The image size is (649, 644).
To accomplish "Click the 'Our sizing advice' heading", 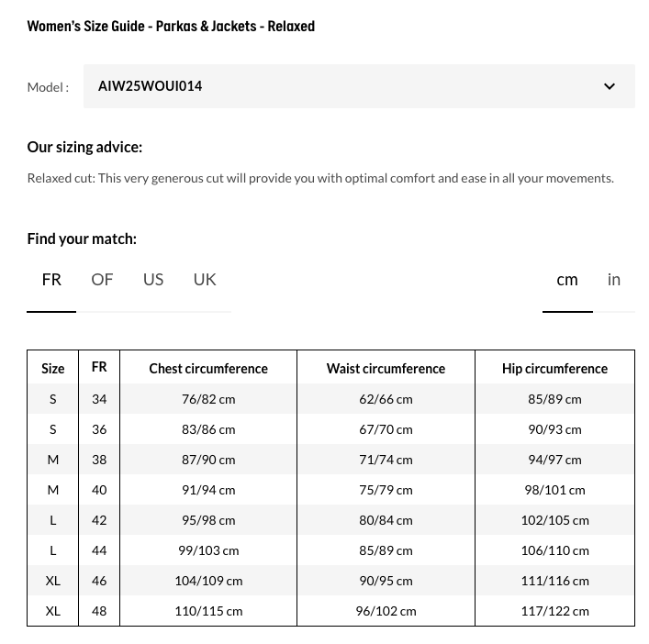I will pyautogui.click(x=84, y=147).
